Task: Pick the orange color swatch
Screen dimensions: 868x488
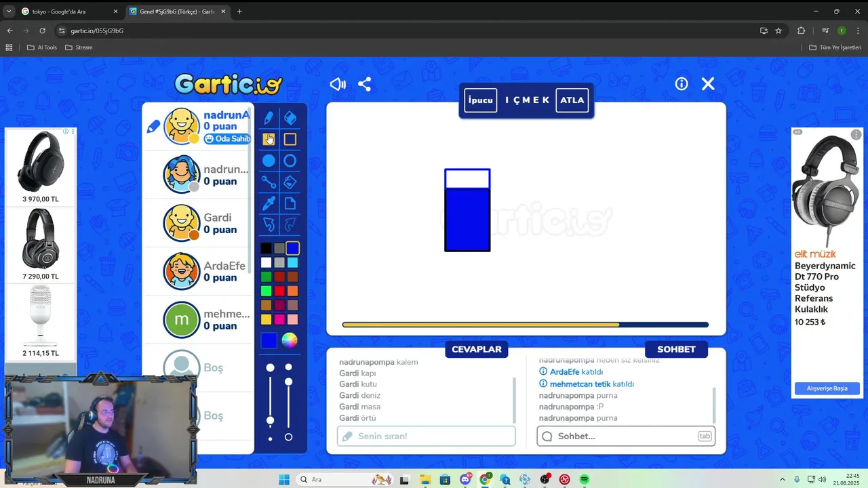Action: (x=292, y=291)
